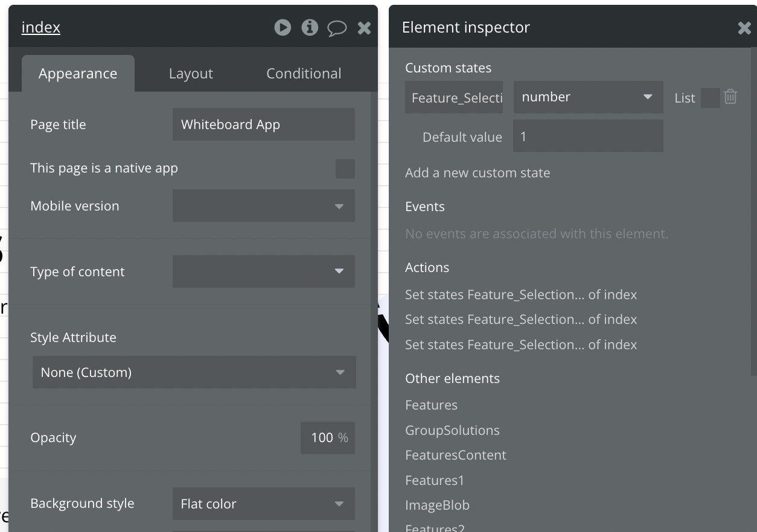Viewport: 757px width, 532px height.
Task: Delete the Feature_Selection custom state
Action: pos(730,97)
